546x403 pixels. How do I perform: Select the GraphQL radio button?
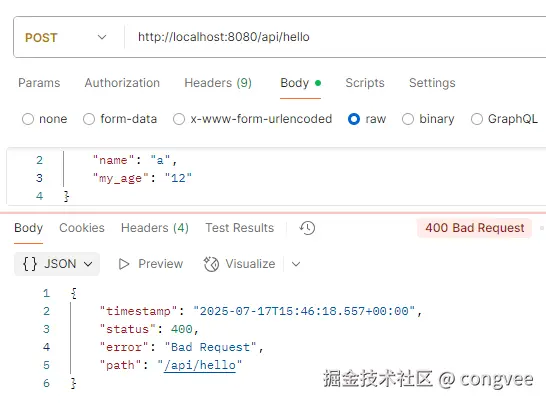point(477,119)
